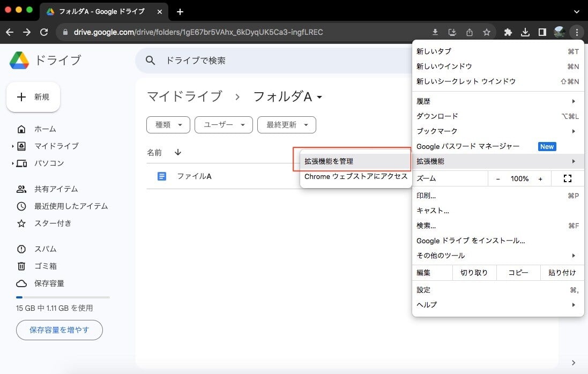588x374 pixels.
Task: Expand パソコン tree arrow in sidebar
Action: [12, 163]
